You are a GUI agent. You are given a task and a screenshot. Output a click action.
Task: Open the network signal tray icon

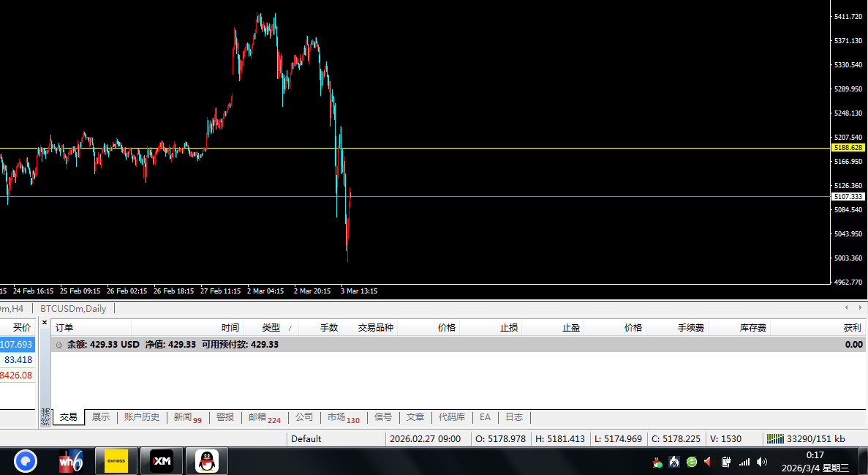(744, 462)
